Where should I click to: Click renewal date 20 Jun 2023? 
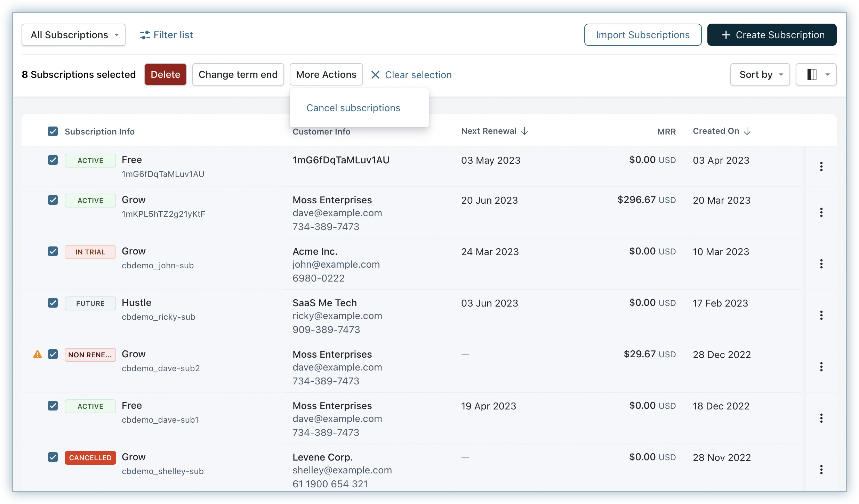489,200
